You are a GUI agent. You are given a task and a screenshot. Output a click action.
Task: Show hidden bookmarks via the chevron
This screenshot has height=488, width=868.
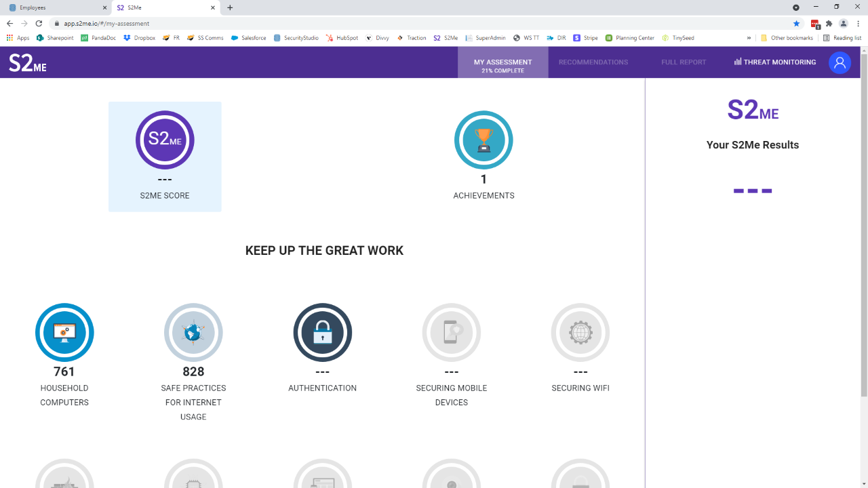(748, 38)
